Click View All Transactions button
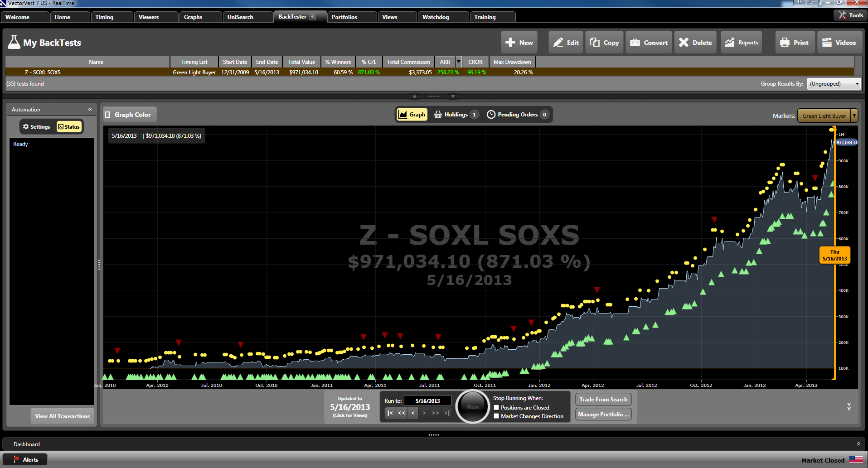 (x=63, y=416)
